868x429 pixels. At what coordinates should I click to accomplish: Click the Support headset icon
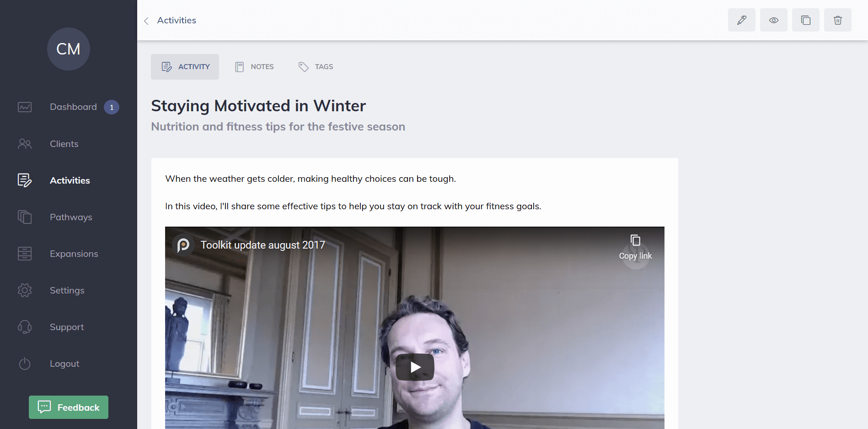click(x=25, y=327)
